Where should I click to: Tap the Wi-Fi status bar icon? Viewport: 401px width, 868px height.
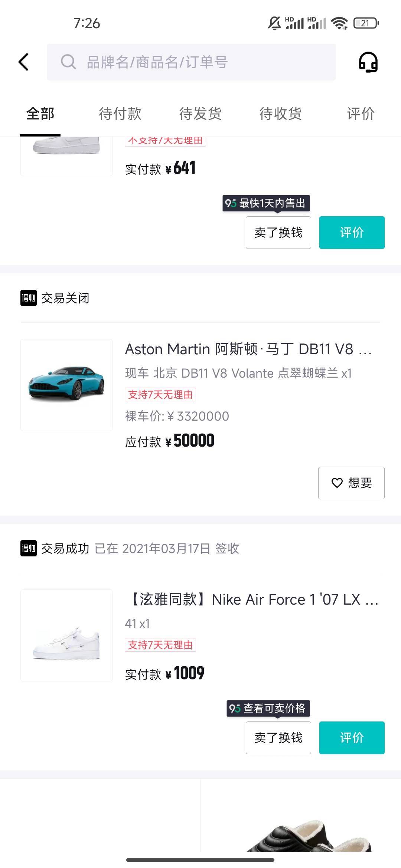tap(339, 23)
